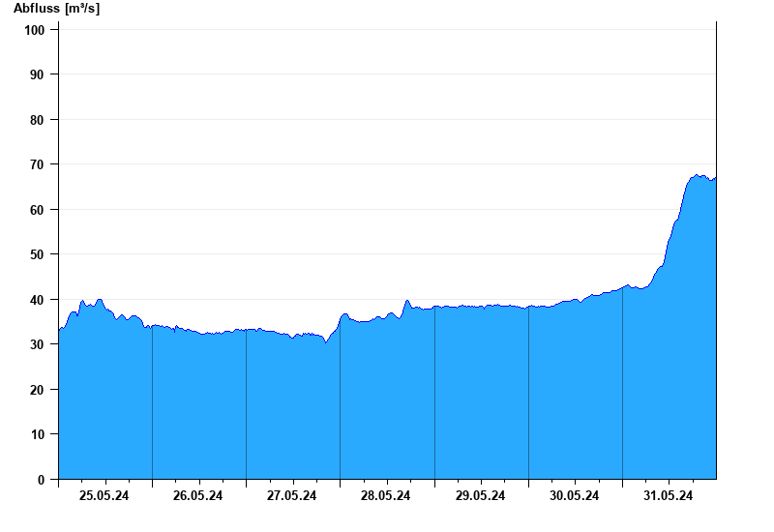
Task: Click the y-axis value 70
Action: pos(38,164)
